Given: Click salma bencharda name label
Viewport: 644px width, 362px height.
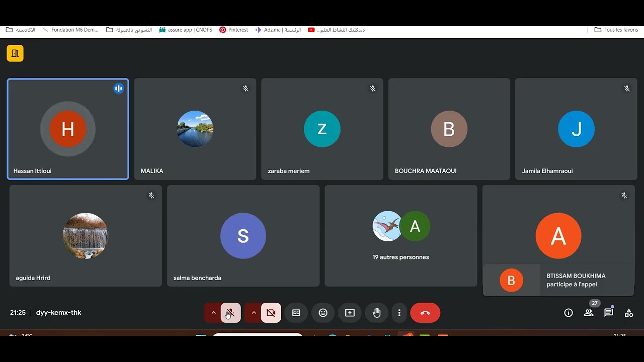Looking at the screenshot, I should point(197,278).
